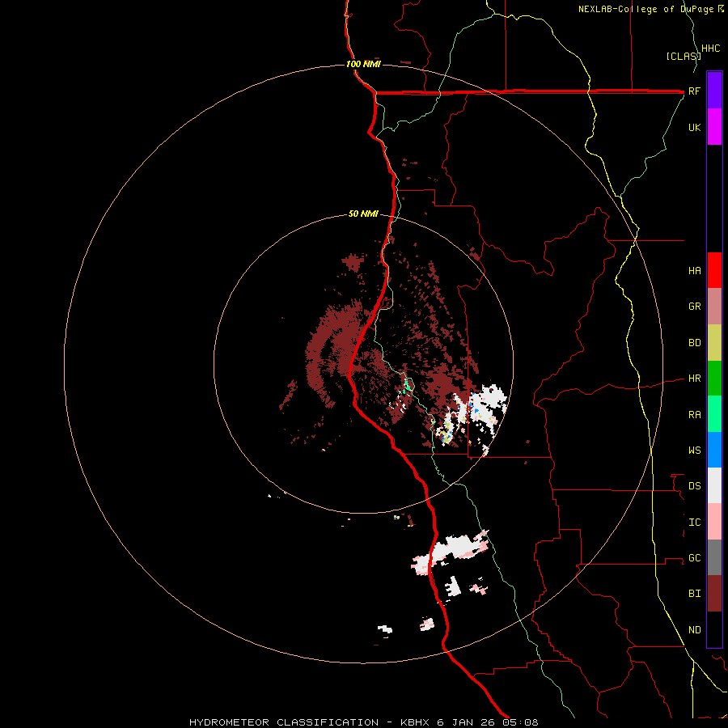Select the yellow BD legend color block

point(714,343)
